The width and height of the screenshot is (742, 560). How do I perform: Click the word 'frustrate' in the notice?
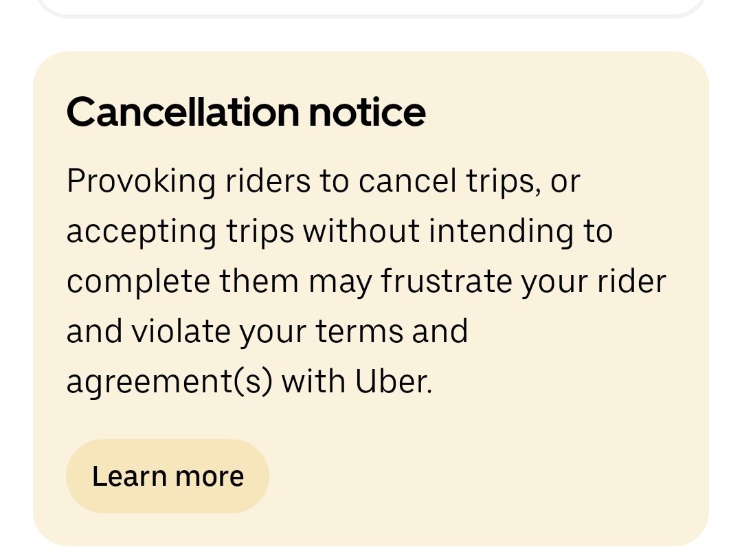447,282
